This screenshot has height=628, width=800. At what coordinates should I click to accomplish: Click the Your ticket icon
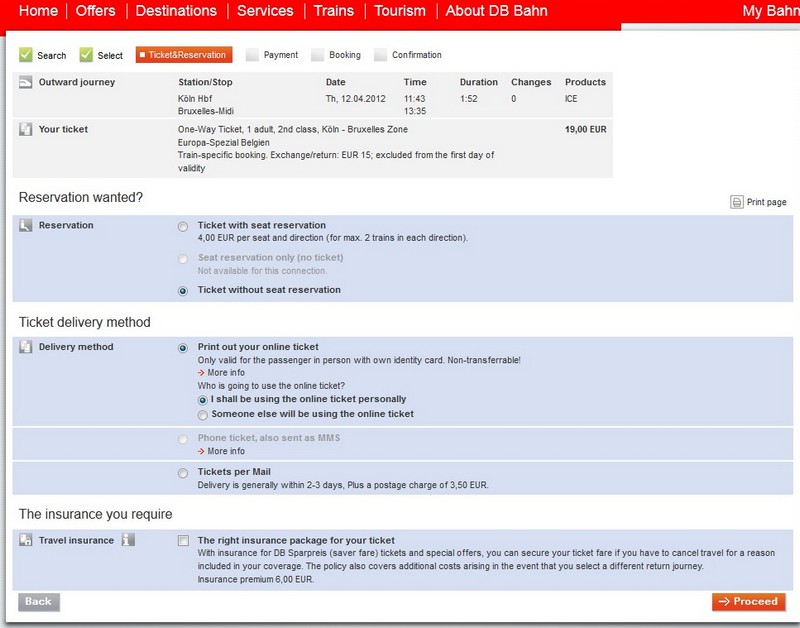26,129
